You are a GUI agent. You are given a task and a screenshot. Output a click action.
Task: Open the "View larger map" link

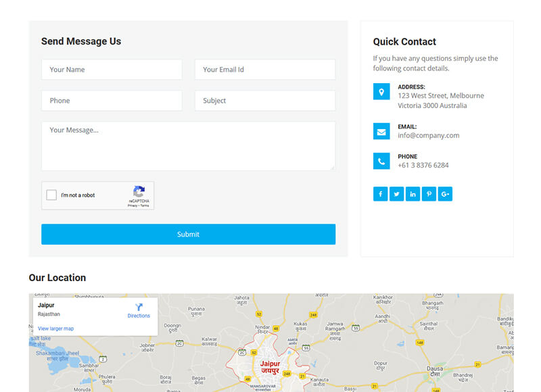tap(56, 328)
